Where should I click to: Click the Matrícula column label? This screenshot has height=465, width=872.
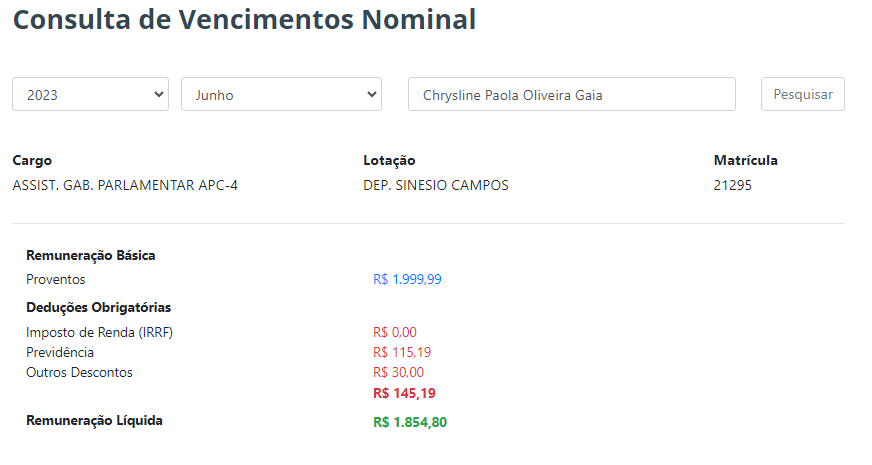click(746, 160)
